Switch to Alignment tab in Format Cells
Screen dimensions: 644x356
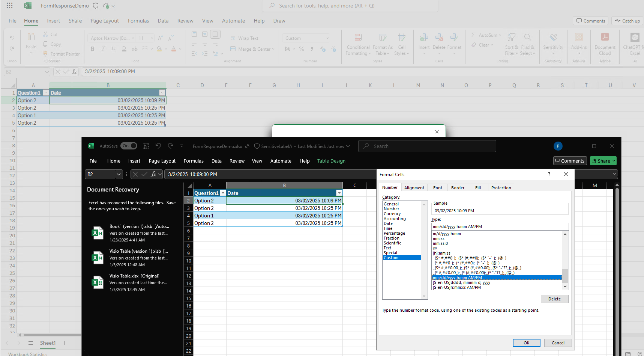[414, 188]
